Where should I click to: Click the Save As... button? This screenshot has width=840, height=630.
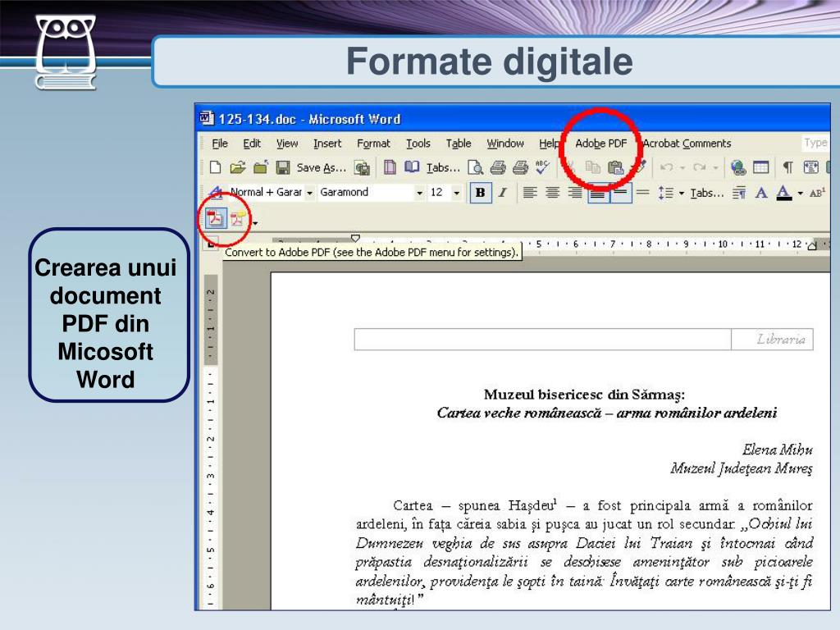pyautogui.click(x=322, y=167)
